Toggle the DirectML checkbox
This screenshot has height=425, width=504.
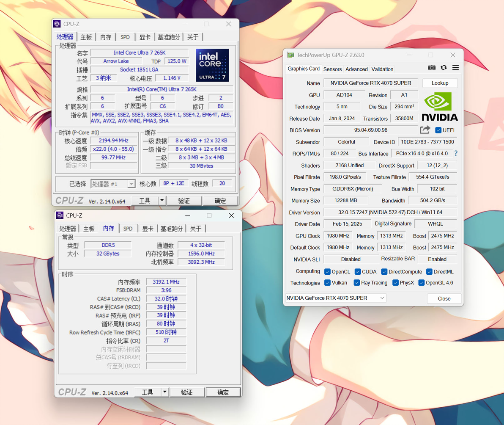[429, 271]
